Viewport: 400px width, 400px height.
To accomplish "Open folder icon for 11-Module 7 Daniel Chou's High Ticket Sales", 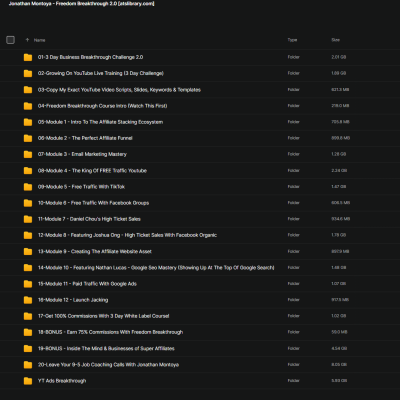I will [x=28, y=219].
